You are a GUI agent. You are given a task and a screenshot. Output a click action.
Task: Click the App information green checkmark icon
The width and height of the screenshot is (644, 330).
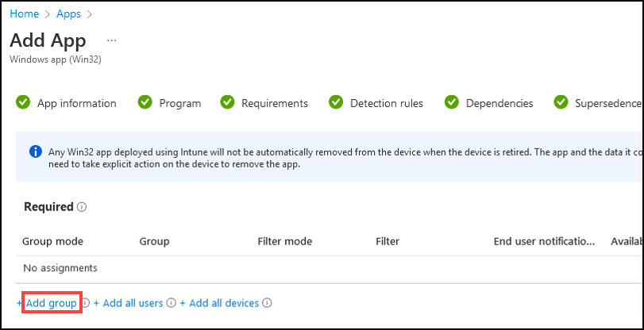point(23,102)
